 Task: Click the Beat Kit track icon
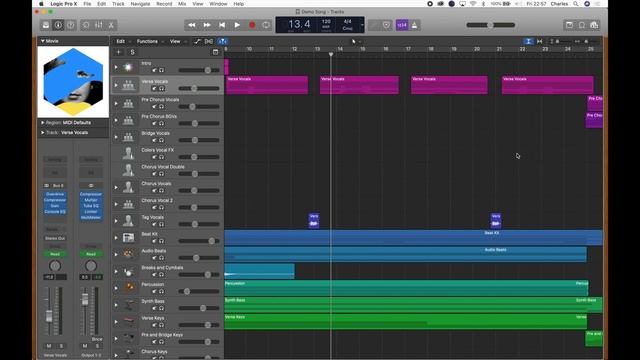click(x=128, y=238)
